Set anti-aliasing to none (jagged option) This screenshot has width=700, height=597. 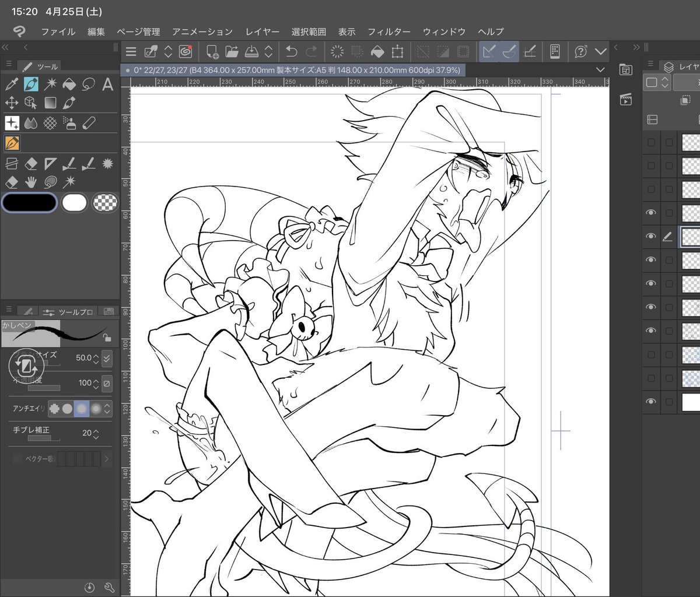pos(54,409)
